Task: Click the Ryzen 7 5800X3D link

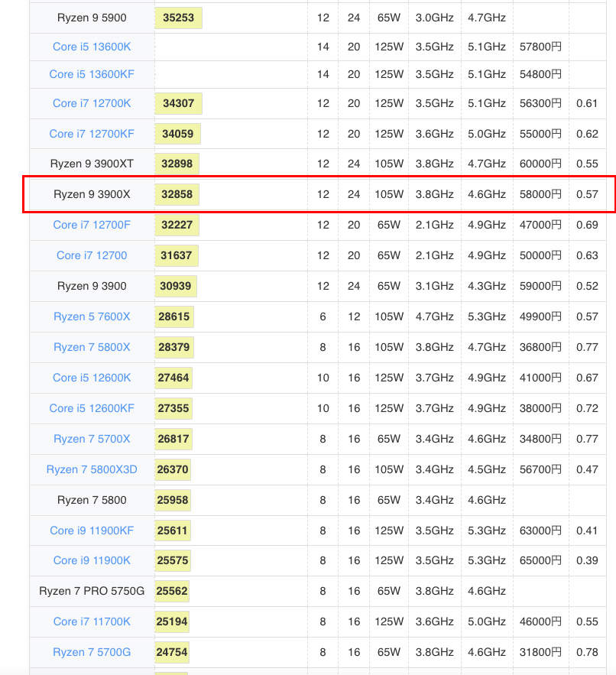Action: pyautogui.click(x=92, y=469)
